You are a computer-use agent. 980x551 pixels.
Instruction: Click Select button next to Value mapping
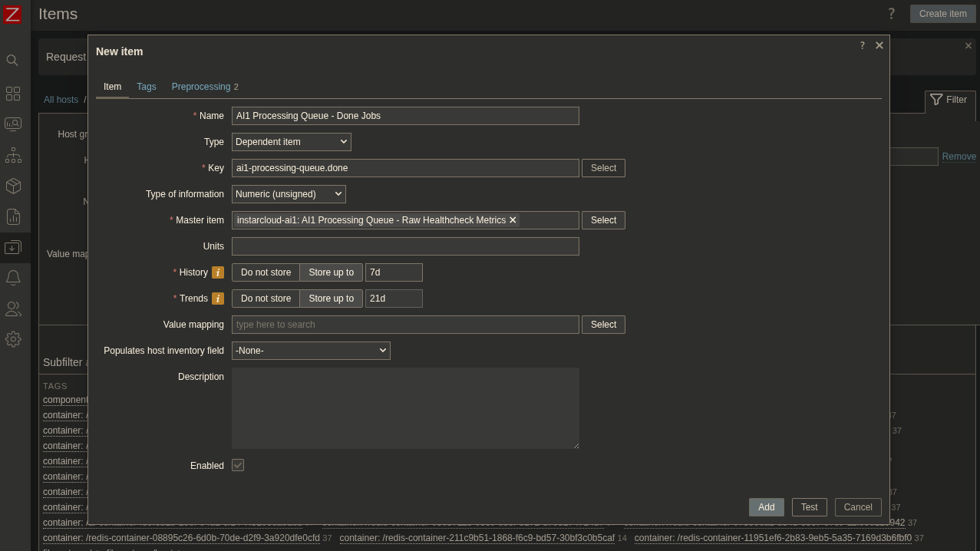[x=603, y=325]
